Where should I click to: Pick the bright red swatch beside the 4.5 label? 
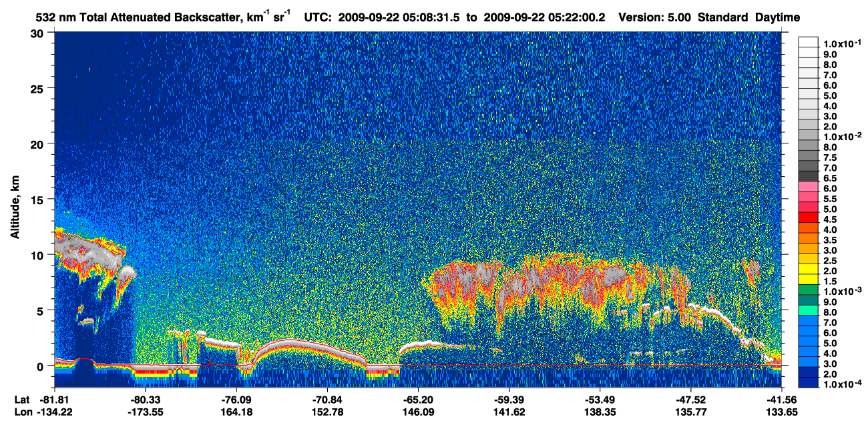(808, 219)
